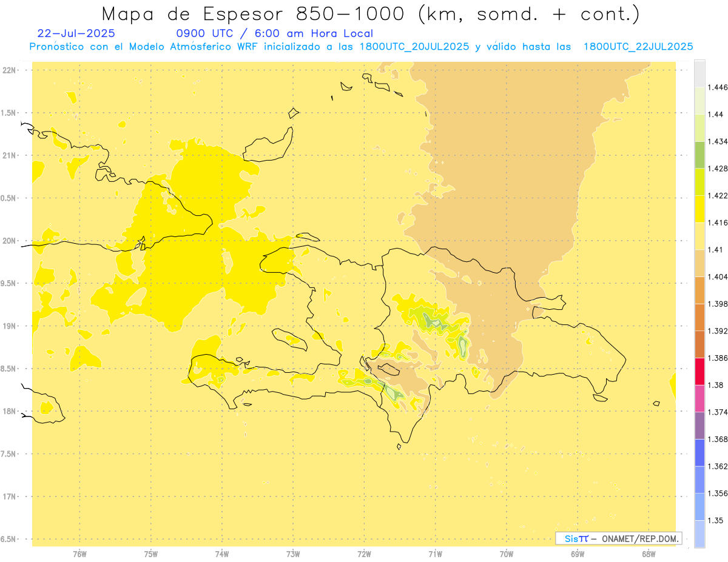This screenshot has width=728, height=562.
Task: Click the colorbar value "1.398"
Action: (x=717, y=304)
